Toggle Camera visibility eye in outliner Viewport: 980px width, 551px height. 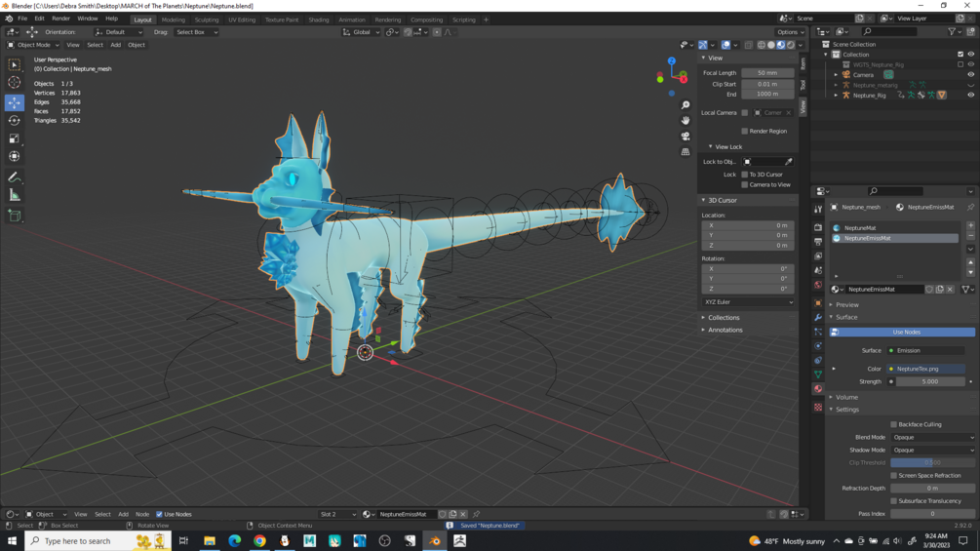(970, 74)
